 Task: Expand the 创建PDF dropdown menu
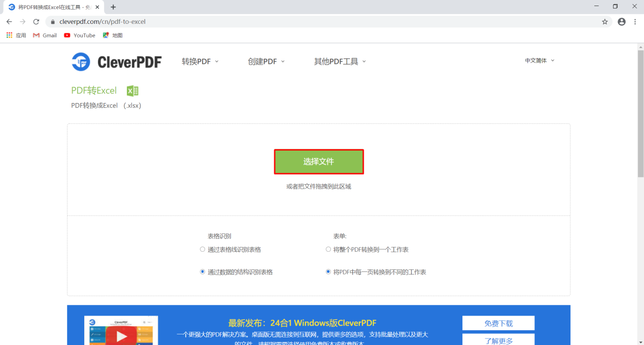266,61
